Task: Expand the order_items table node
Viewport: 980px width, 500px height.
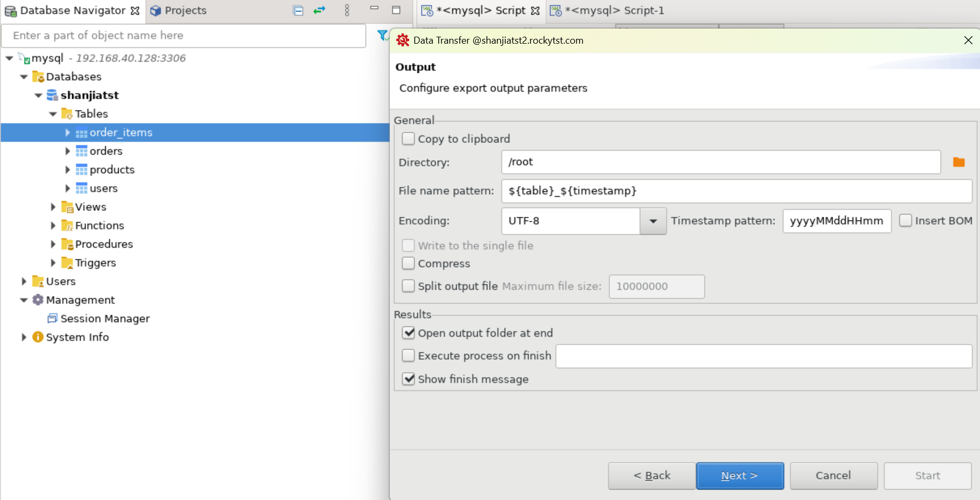Action: pos(67,133)
